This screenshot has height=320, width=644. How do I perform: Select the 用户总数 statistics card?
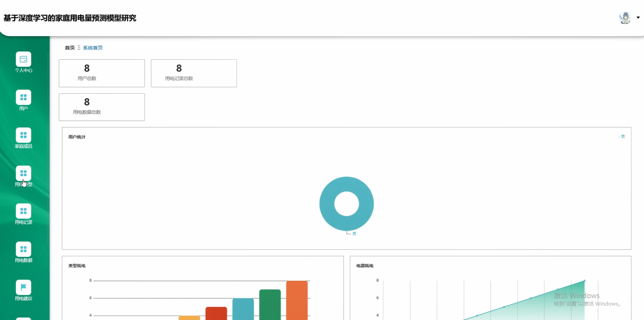[x=102, y=73]
